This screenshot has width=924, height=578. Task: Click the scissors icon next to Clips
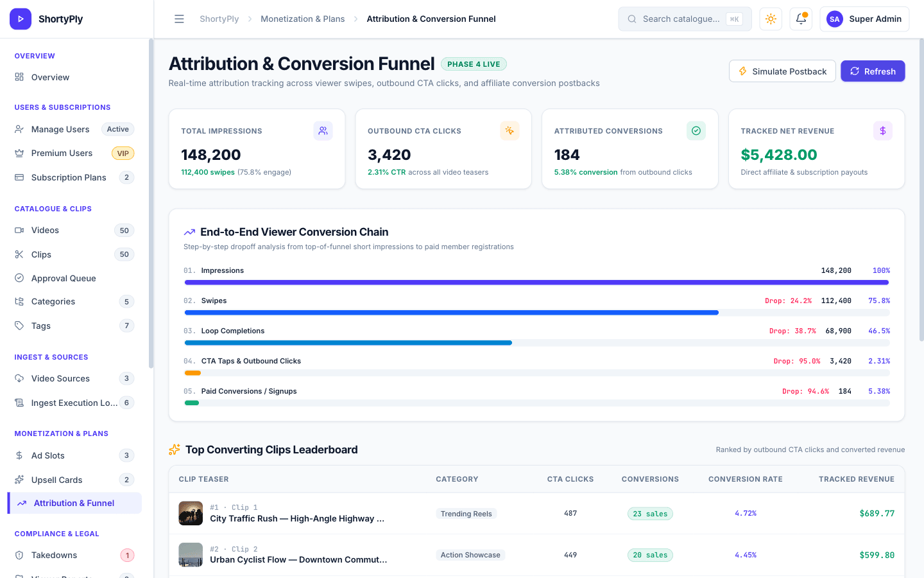click(x=19, y=254)
